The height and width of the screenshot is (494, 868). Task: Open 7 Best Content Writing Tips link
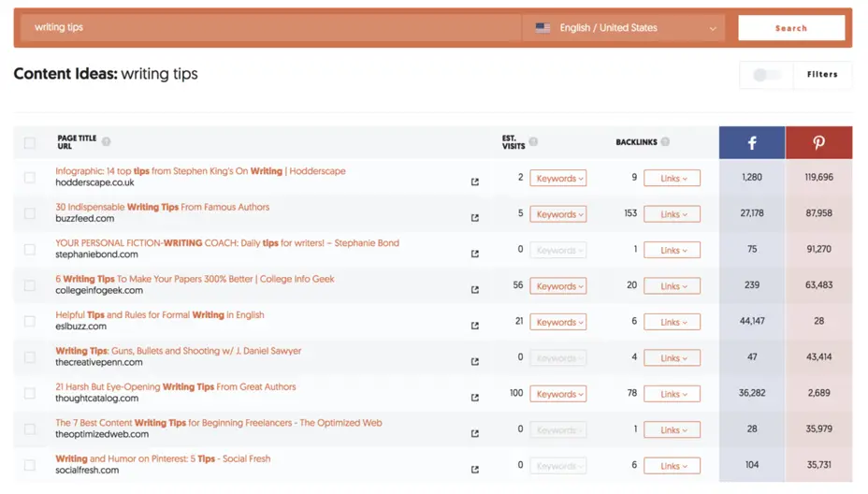[219, 423]
